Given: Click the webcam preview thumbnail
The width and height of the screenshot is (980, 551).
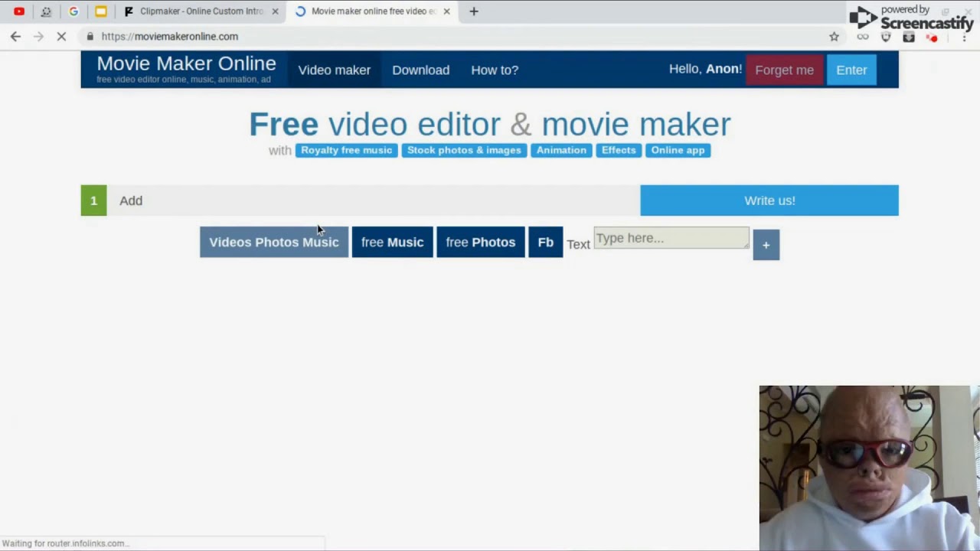Looking at the screenshot, I should click(x=869, y=468).
